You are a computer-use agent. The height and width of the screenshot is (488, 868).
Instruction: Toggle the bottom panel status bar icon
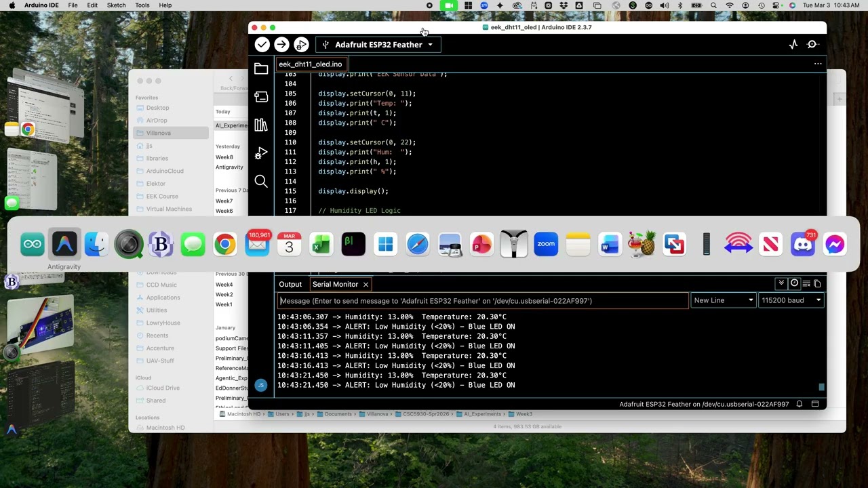(x=815, y=404)
